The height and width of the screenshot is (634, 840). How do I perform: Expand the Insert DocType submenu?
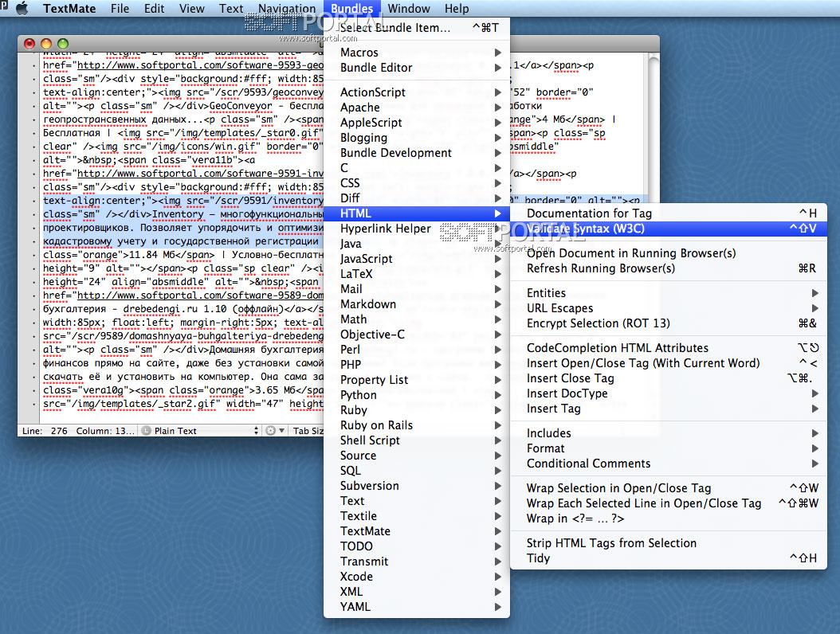[x=669, y=393]
